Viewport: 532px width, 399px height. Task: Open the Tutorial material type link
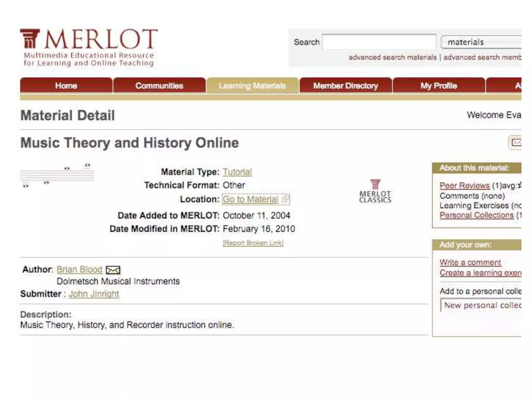237,172
